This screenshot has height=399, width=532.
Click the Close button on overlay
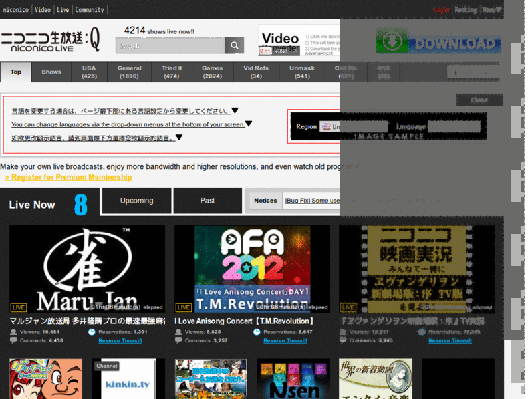(479, 100)
